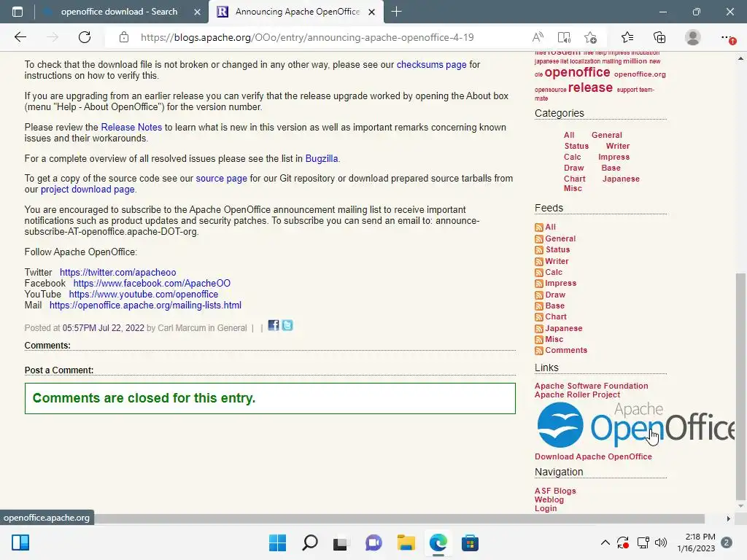Screen dimensions: 747x560
Task: Open Apache Software Foundation link
Action: point(591,386)
